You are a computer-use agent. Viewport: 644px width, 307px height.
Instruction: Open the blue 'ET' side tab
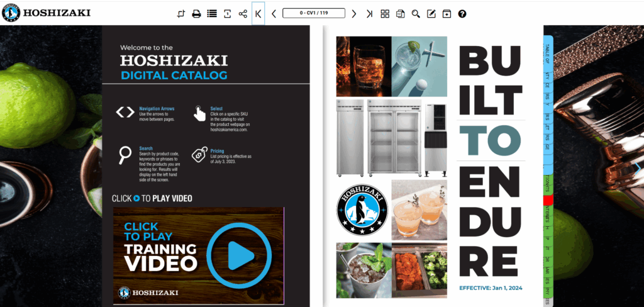pyautogui.click(x=548, y=127)
